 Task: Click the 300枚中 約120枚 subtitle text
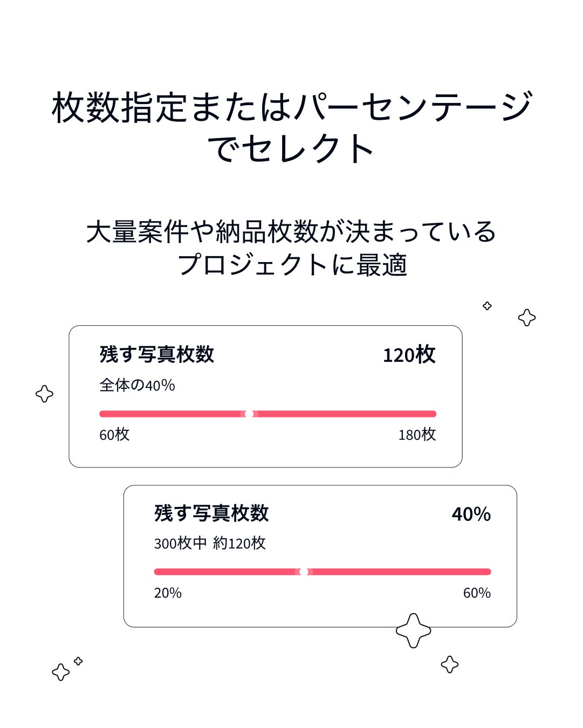(x=210, y=543)
